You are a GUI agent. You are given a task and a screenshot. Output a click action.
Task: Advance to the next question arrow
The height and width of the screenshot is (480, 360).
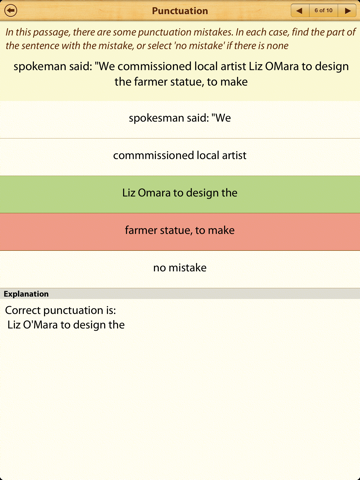(347, 11)
